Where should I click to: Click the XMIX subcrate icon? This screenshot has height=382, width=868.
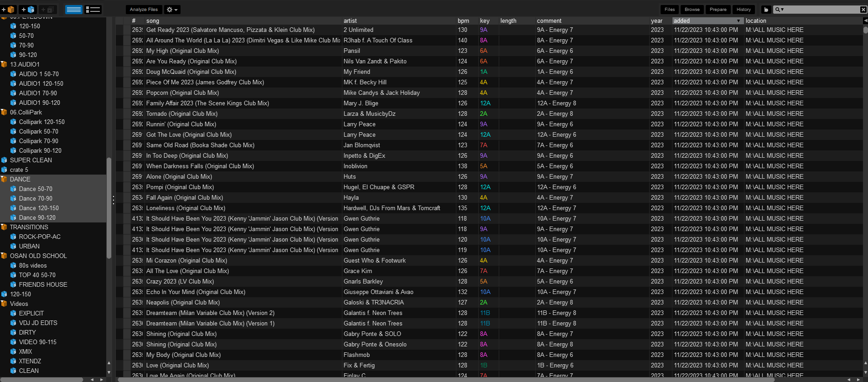pos(13,351)
